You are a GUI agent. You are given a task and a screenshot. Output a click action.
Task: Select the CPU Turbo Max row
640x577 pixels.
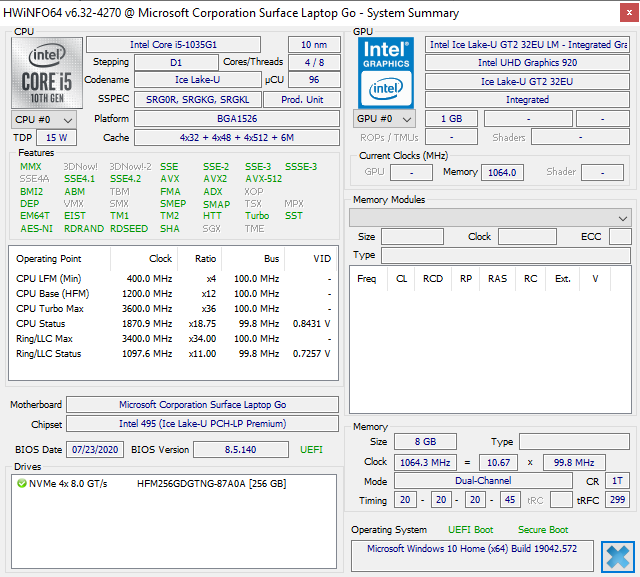(x=173, y=309)
